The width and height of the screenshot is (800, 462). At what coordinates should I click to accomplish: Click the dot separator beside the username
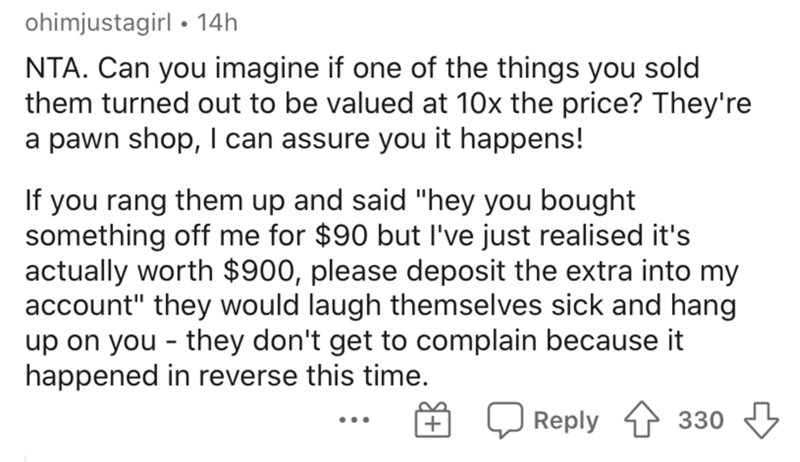tap(184, 24)
